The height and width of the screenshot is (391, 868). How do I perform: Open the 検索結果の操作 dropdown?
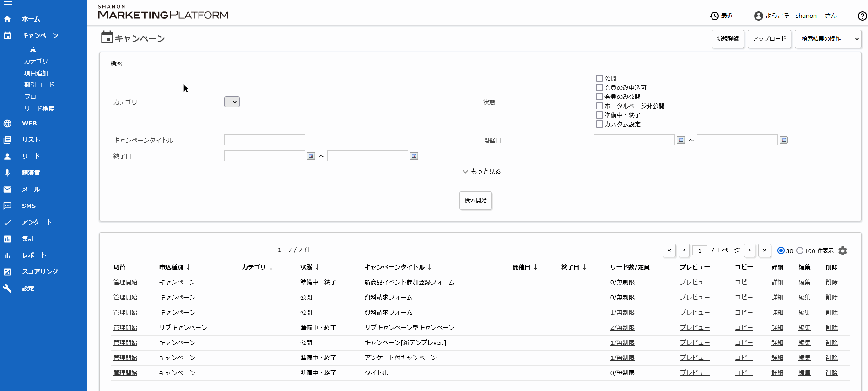828,39
